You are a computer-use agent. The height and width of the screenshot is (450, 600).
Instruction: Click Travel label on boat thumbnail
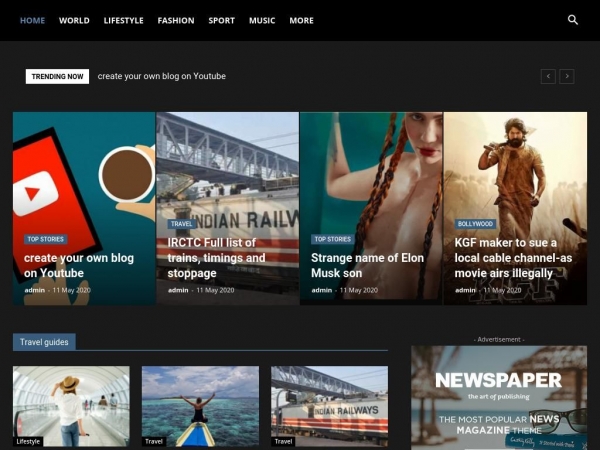click(154, 441)
